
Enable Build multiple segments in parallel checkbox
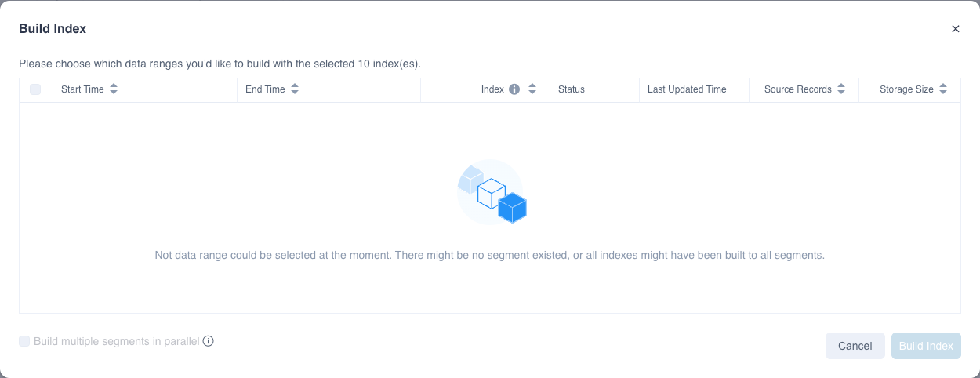coord(24,341)
